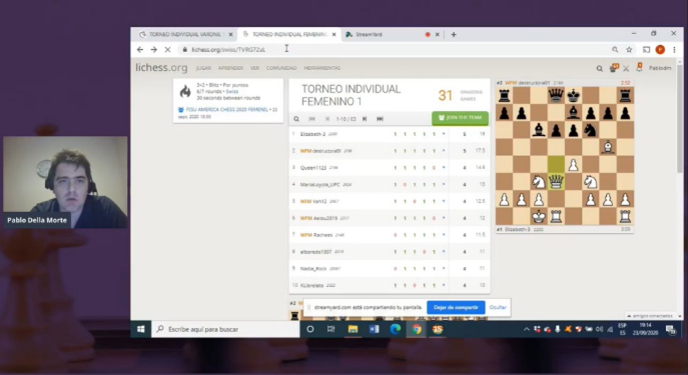Switch to TORNEO INDIVIDUAL VARONIL tab
688x375 pixels.
[184, 34]
